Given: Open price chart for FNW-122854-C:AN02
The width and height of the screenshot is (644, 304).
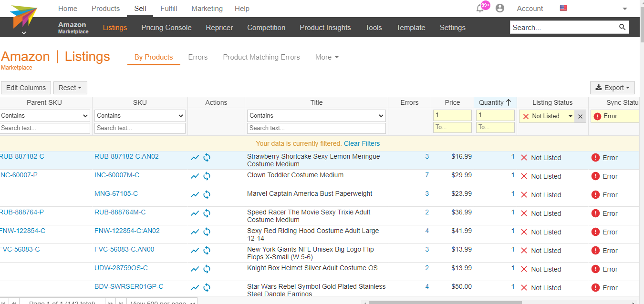Looking at the screenshot, I should tap(195, 232).
